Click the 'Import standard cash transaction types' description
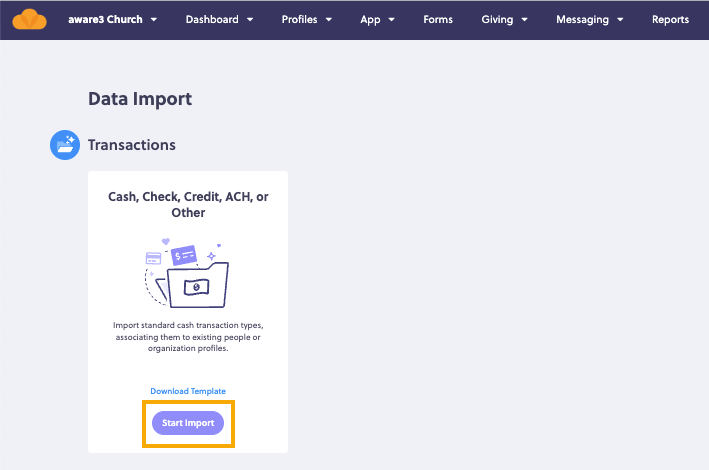Viewport: 709px width, 470px height. (188, 337)
